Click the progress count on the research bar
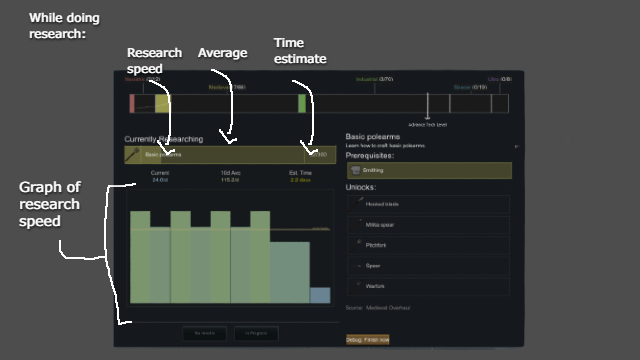640x360 pixels. pyautogui.click(x=319, y=155)
